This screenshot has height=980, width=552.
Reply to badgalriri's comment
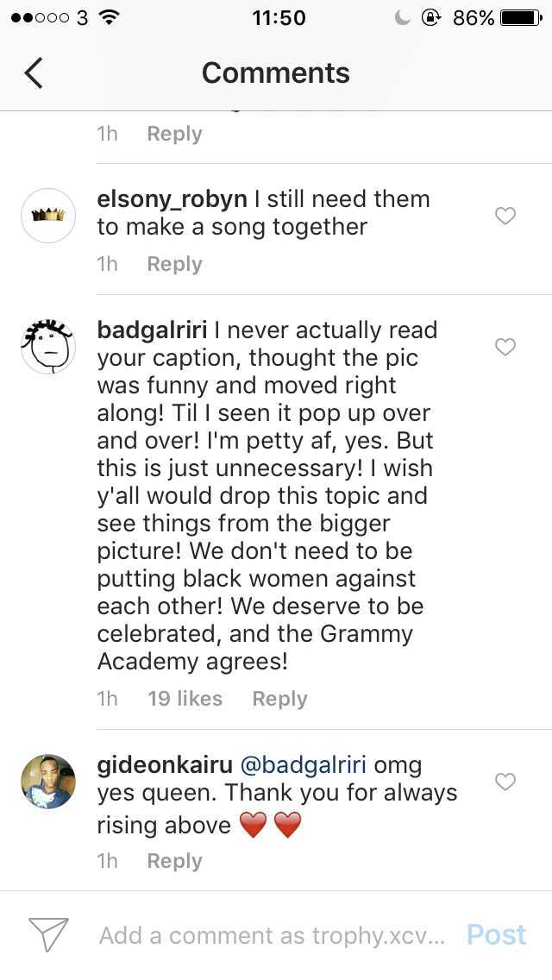(279, 699)
